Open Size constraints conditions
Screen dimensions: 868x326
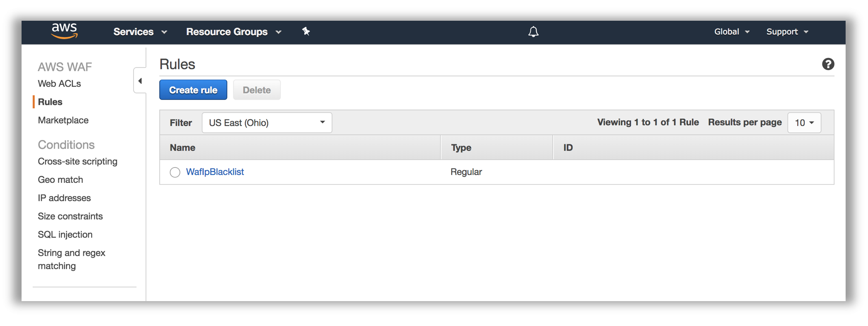[x=70, y=216]
